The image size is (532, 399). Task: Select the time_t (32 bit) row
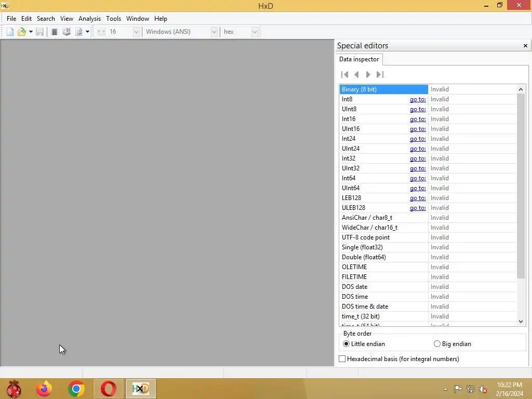coord(428,316)
